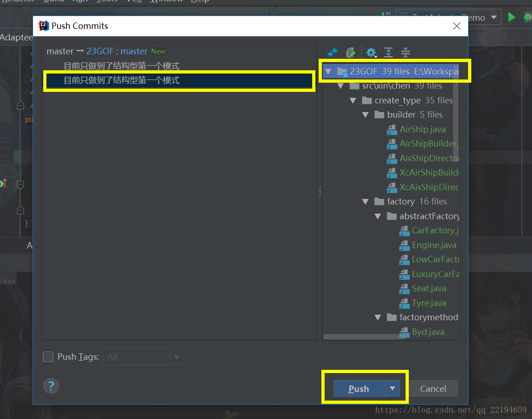Select CarFactory.java in the tree
532x419 pixels.
click(x=435, y=231)
